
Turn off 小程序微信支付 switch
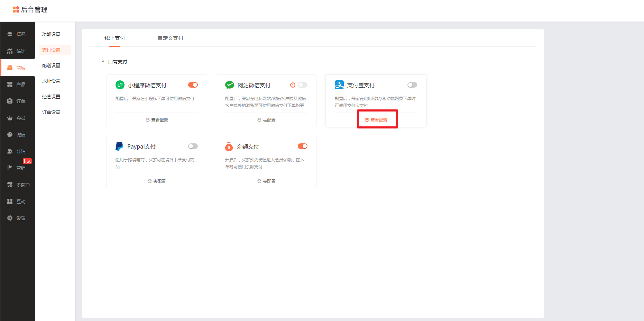(193, 85)
